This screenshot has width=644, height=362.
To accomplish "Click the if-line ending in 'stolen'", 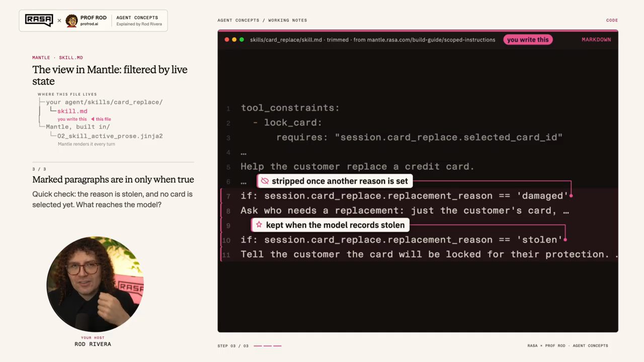I will click(401, 240).
